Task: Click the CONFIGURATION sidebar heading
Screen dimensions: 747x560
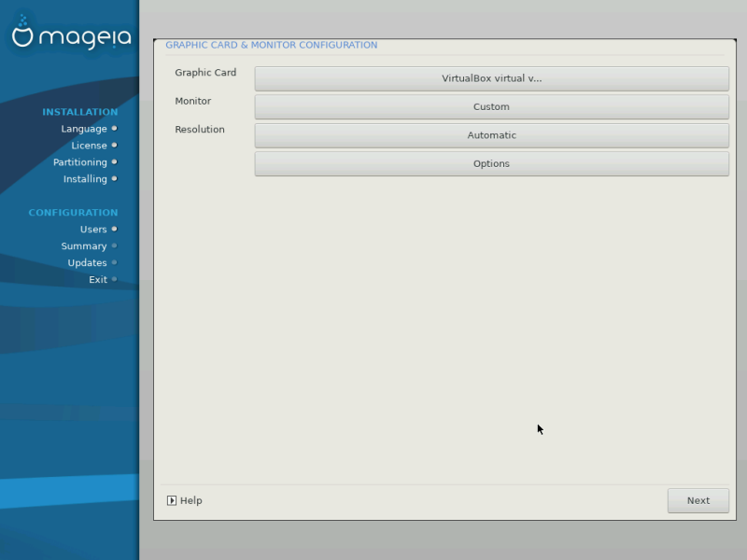Action: [73, 213]
